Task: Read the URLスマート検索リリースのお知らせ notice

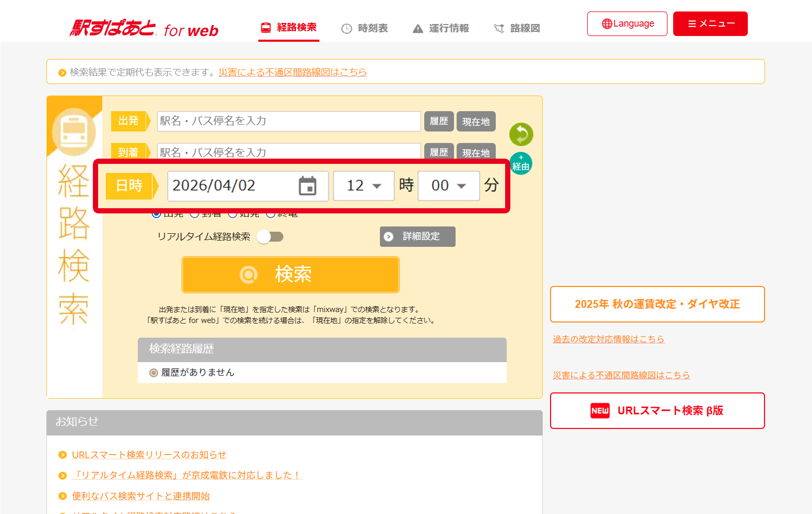Action: (149, 455)
